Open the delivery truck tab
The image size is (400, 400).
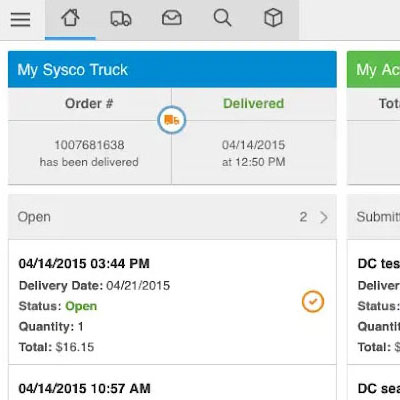tap(121, 19)
